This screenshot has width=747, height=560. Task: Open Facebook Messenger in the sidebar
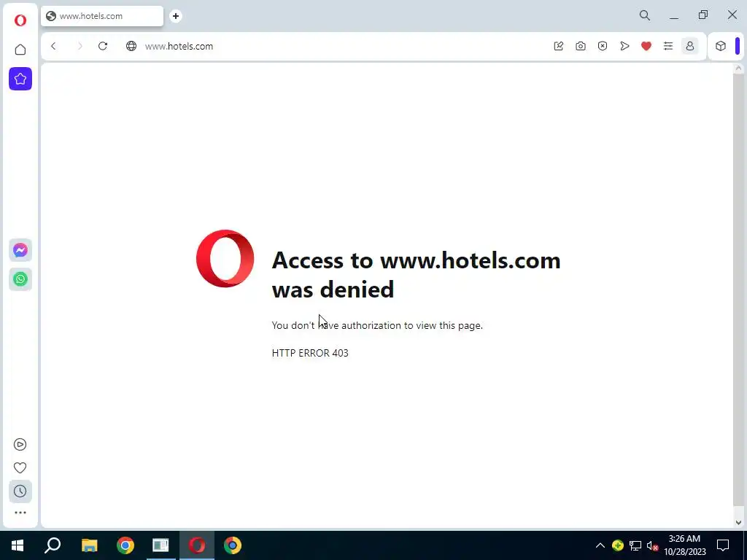point(20,250)
